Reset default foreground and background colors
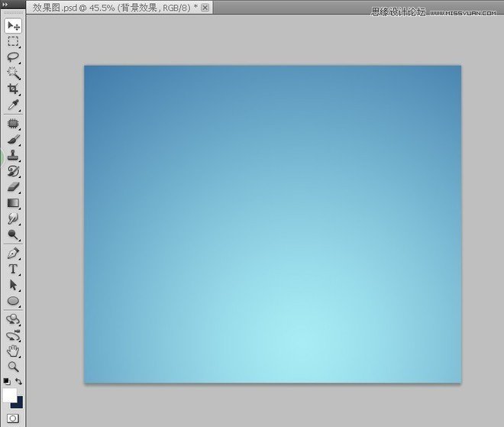 [x=7, y=381]
